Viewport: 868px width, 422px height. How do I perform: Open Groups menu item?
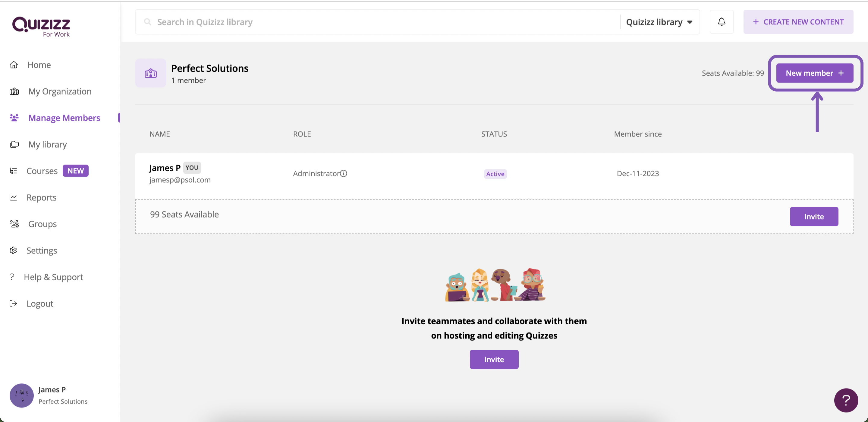point(42,224)
